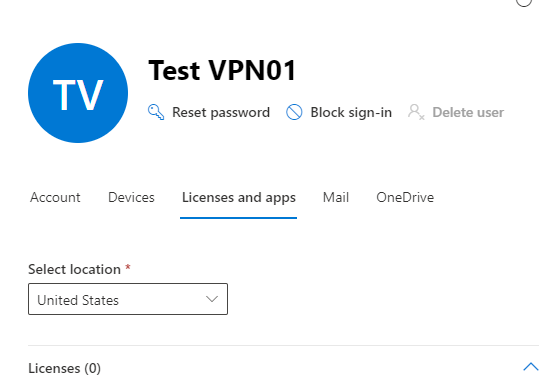Click the key icon for Reset password
547x381 pixels.
tap(156, 112)
